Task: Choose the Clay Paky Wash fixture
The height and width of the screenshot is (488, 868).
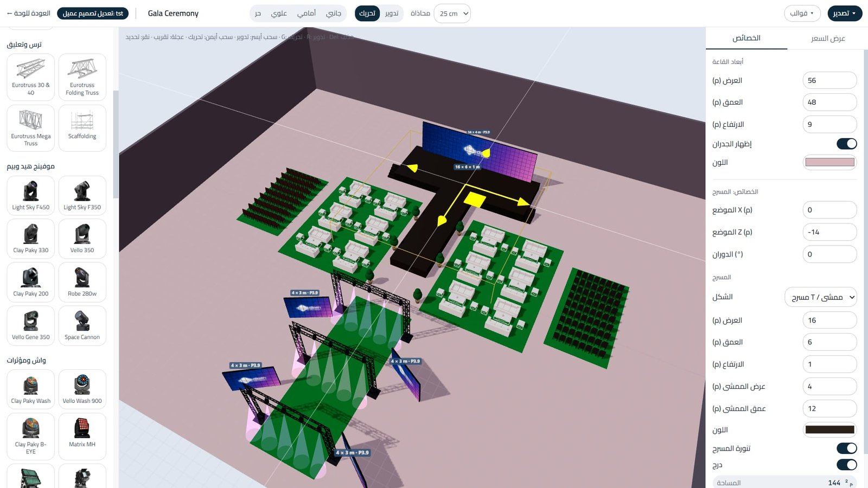Action: [x=31, y=389]
